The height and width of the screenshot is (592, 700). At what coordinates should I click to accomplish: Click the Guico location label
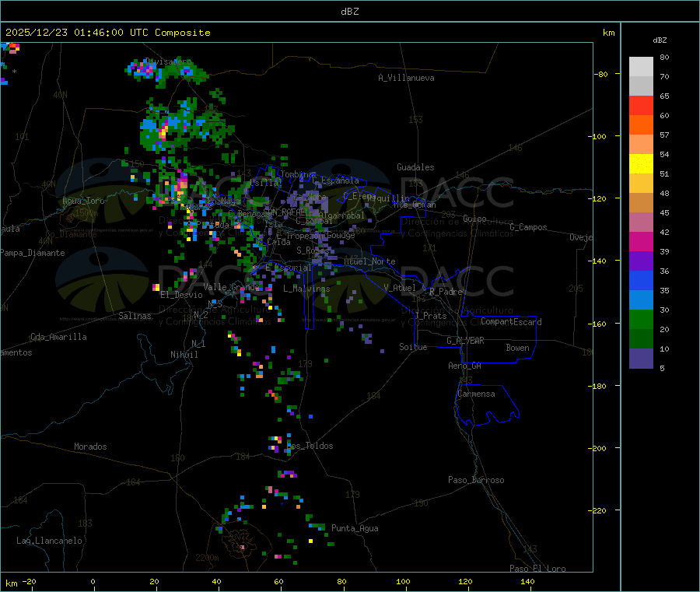pos(474,219)
